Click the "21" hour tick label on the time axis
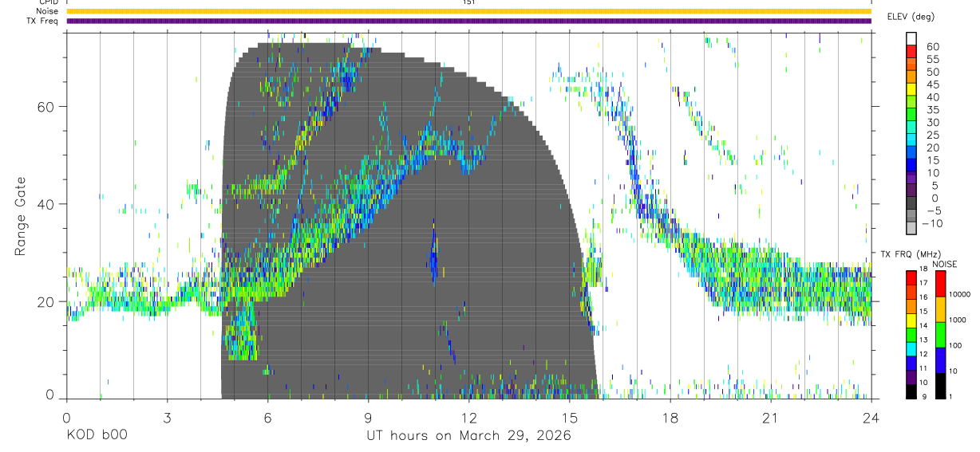Viewport: 980px width, 452px height. [x=770, y=419]
